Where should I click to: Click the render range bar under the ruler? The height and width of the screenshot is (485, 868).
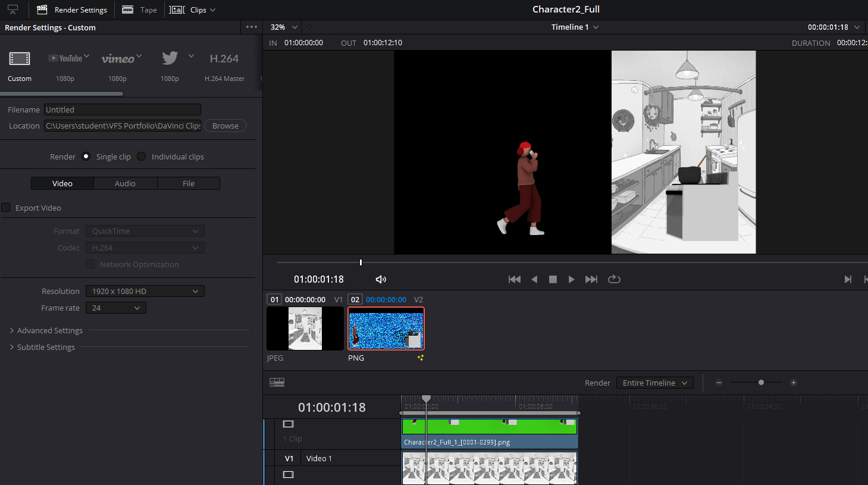490,412
